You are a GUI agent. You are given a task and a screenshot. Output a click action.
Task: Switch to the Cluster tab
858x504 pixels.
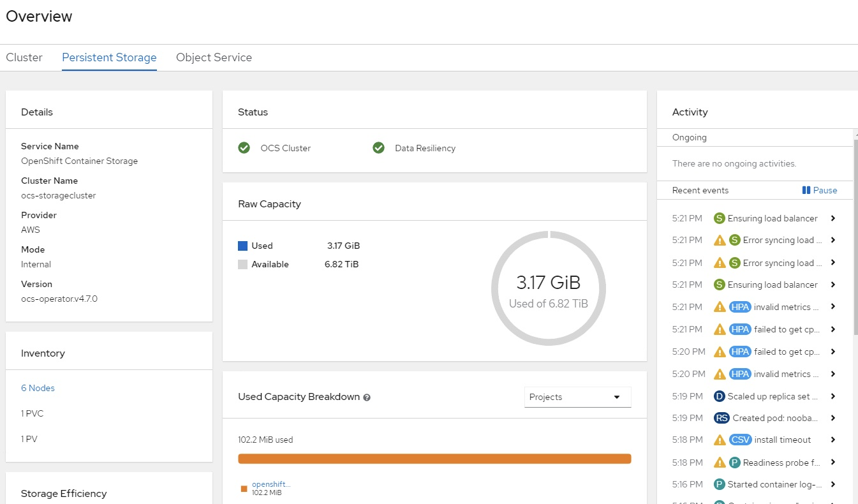point(24,57)
